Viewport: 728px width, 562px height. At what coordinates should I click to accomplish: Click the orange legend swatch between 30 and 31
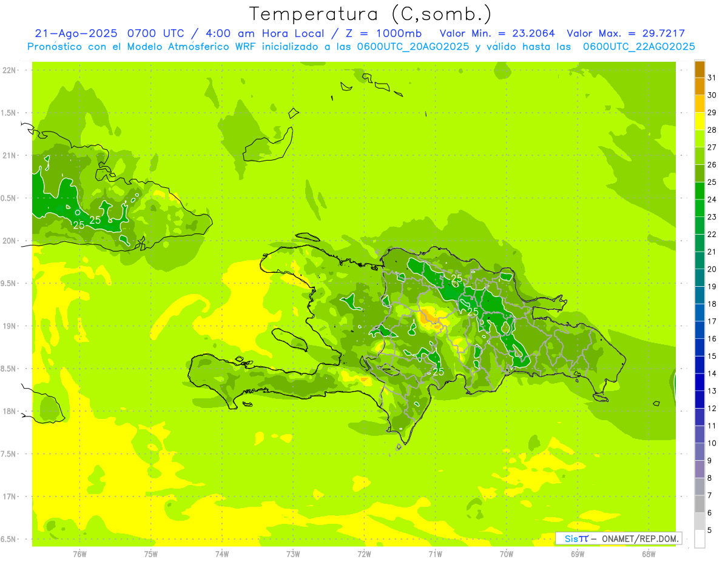tap(699, 86)
